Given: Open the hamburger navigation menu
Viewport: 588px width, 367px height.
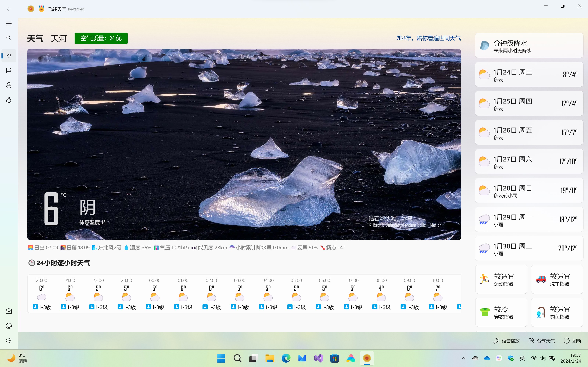Looking at the screenshot, I should (x=9, y=23).
